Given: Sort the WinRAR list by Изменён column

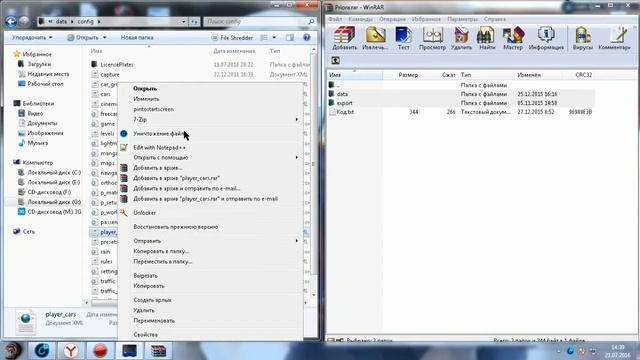Looking at the screenshot, I should coord(539,75).
